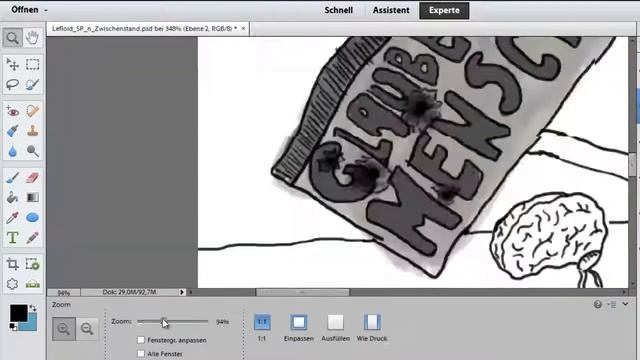Select the Recompose tool

coord(32,264)
